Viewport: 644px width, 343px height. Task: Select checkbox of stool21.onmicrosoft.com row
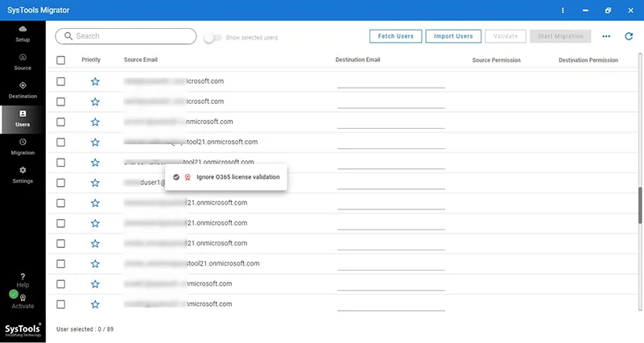coord(61,264)
